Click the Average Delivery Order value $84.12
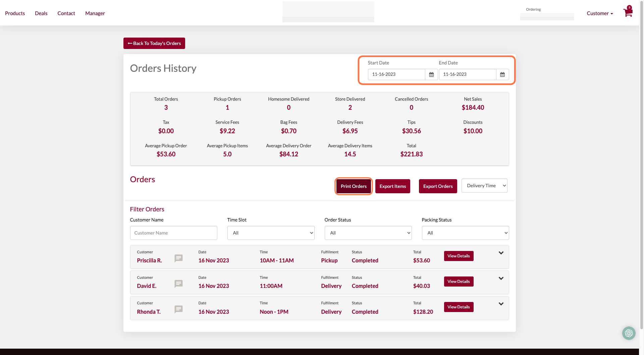Image resolution: width=644 pixels, height=355 pixels. 288,154
